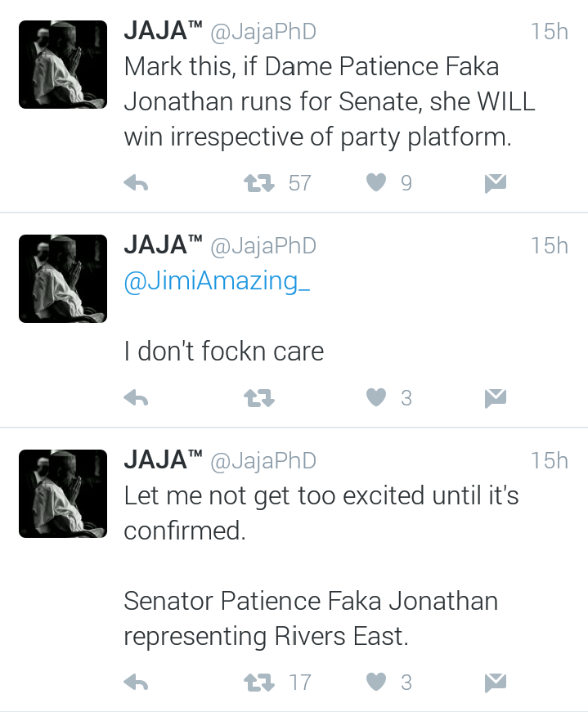Viewport: 588px width, 712px height.
Task: Reply to the Rivers East tweet
Action: pyautogui.click(x=137, y=683)
